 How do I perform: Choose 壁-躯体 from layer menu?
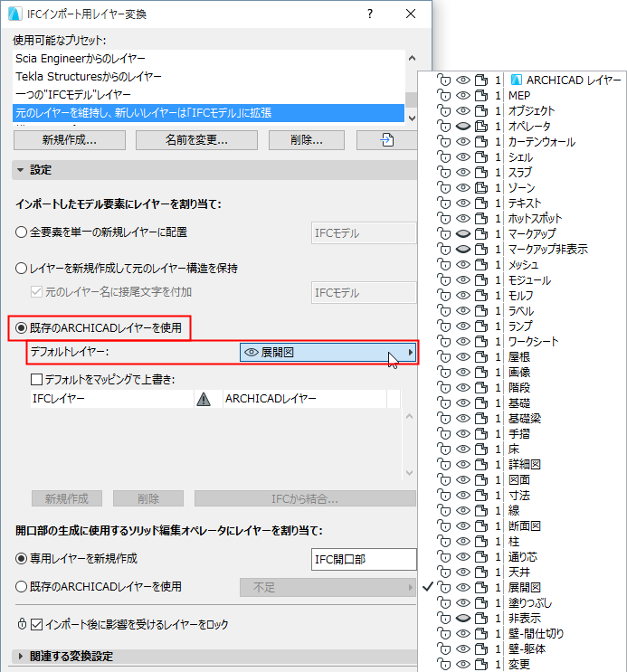coord(527,649)
